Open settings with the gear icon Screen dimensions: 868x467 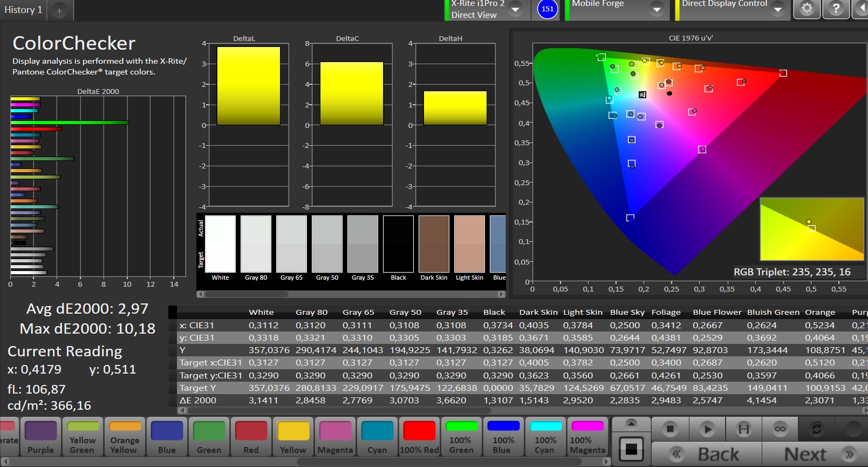point(807,9)
